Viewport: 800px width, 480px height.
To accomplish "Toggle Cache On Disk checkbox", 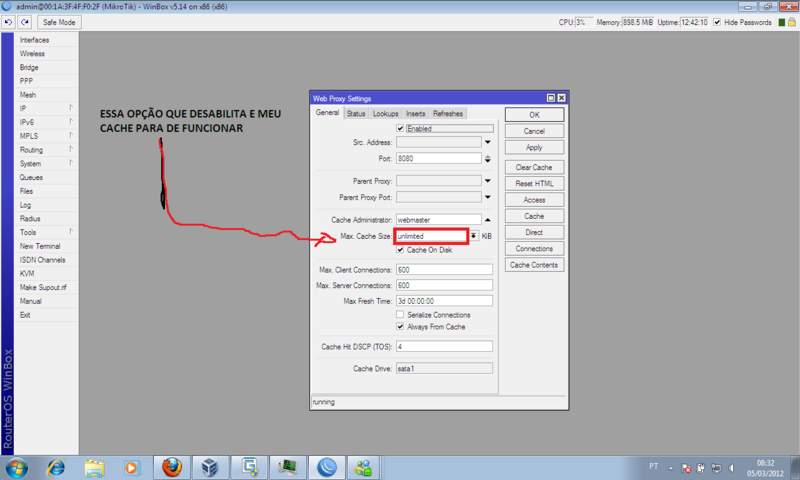I will click(x=401, y=250).
